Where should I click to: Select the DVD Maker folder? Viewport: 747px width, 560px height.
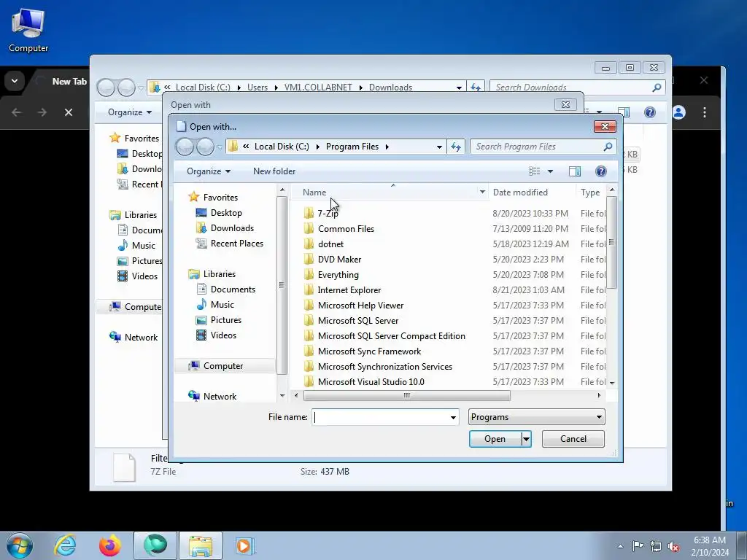point(339,260)
